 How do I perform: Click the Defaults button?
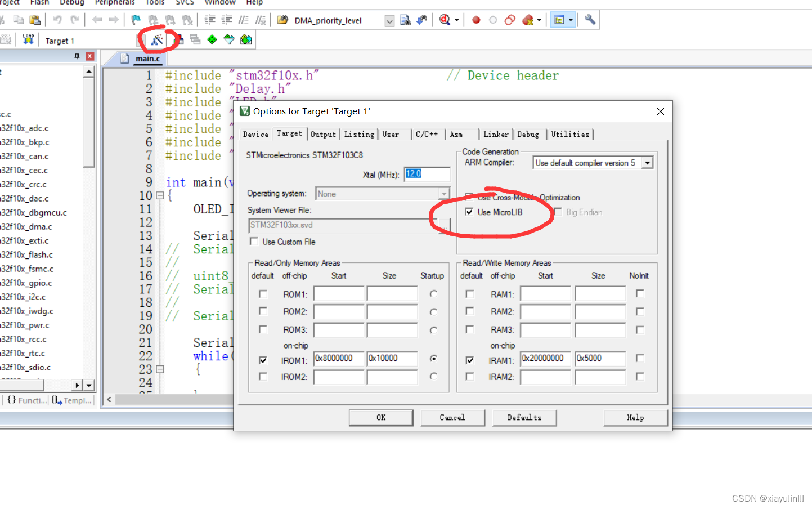[524, 418]
